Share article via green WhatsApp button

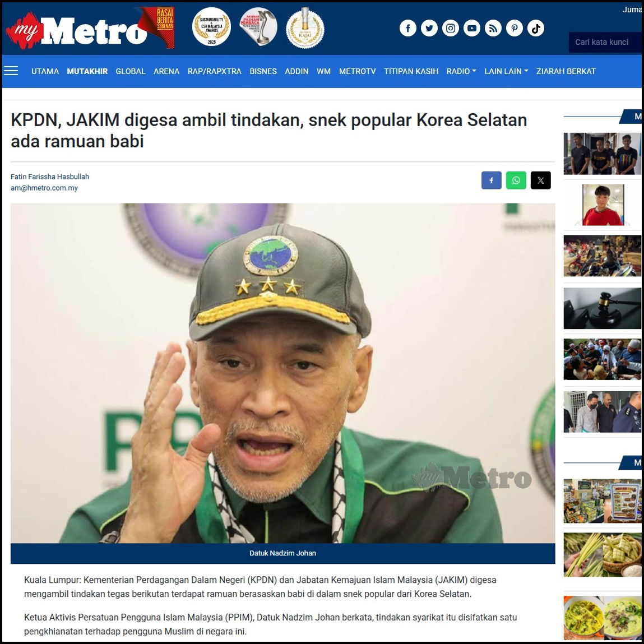point(516,180)
